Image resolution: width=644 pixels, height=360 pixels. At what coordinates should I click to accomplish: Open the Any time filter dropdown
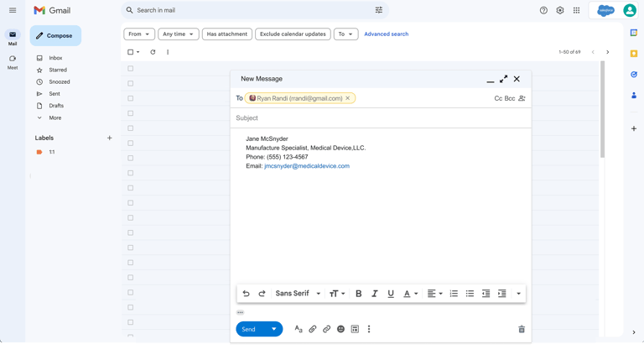point(179,34)
